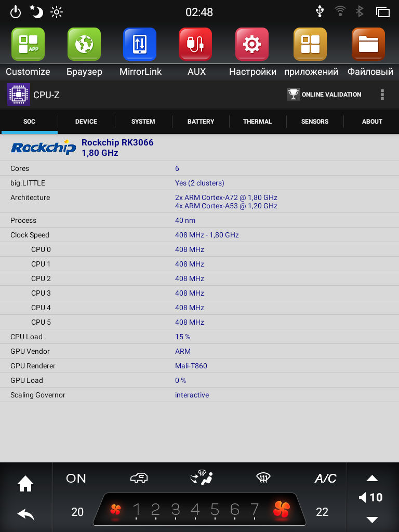Screen dimensions: 399x532
Task: Tap the '40 nm' process value
Action: pos(185,220)
